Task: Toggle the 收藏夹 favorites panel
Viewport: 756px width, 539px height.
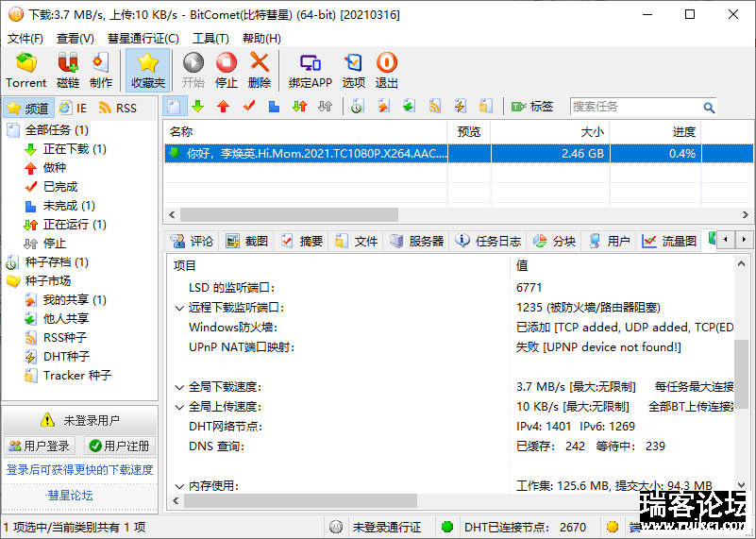Action: coord(148,71)
